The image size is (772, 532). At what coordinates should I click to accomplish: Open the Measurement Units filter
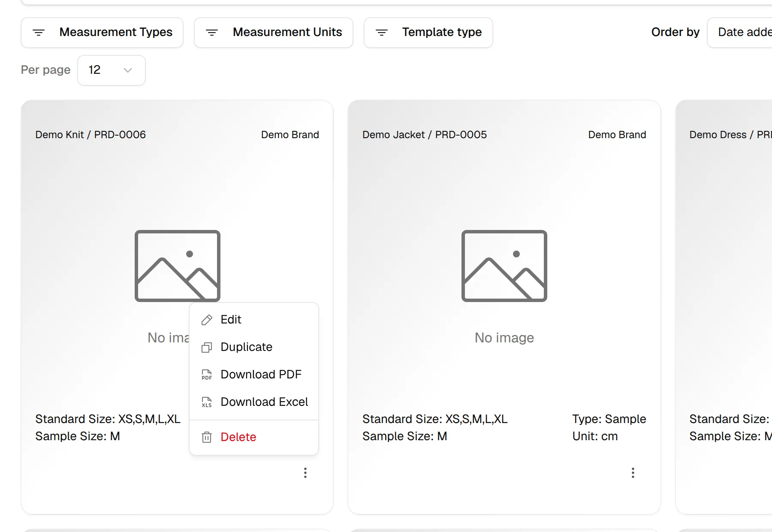tap(274, 33)
